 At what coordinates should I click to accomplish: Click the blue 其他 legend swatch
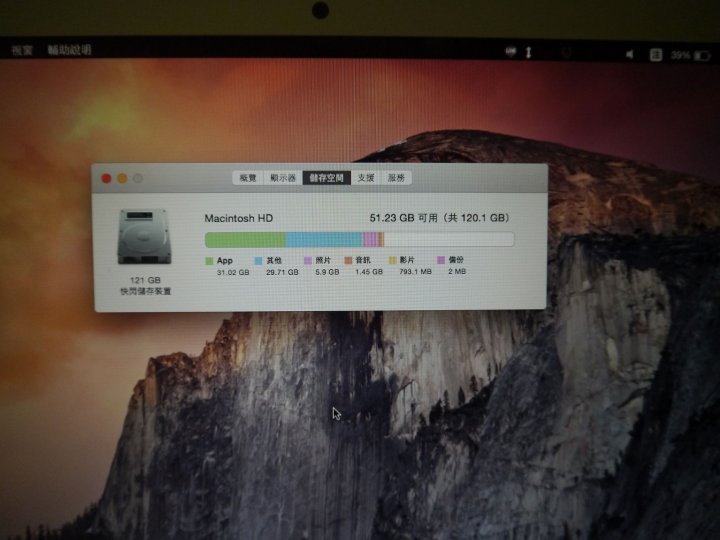[x=259, y=260]
